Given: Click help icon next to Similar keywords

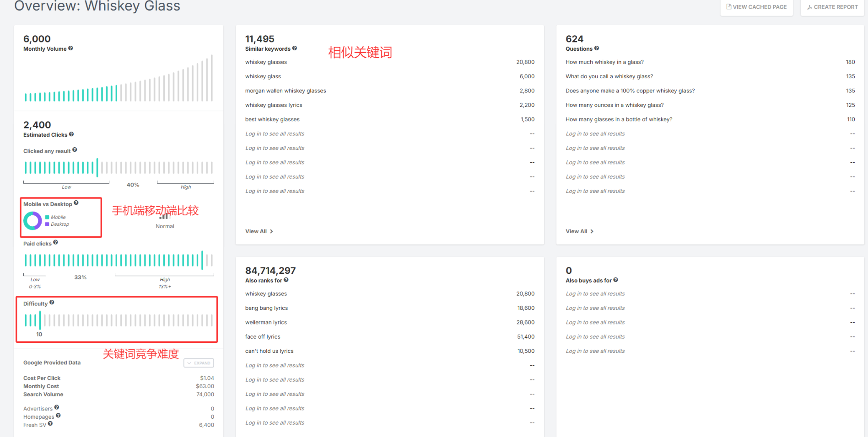Looking at the screenshot, I should pyautogui.click(x=295, y=48).
